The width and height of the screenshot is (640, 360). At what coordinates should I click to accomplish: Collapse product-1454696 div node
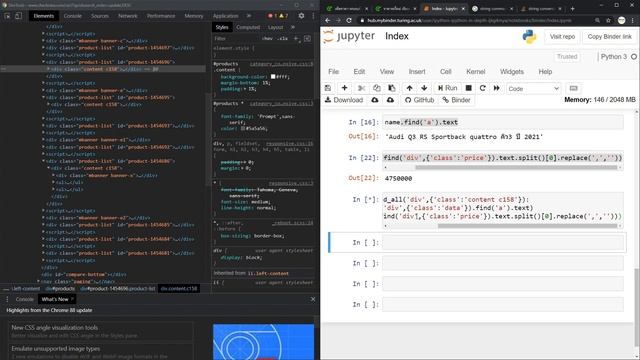pos(43,62)
